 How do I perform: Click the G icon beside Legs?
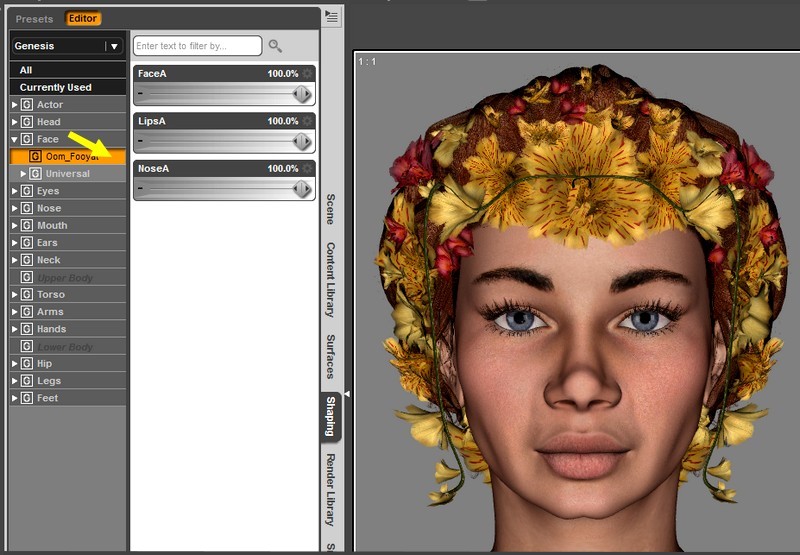27,381
